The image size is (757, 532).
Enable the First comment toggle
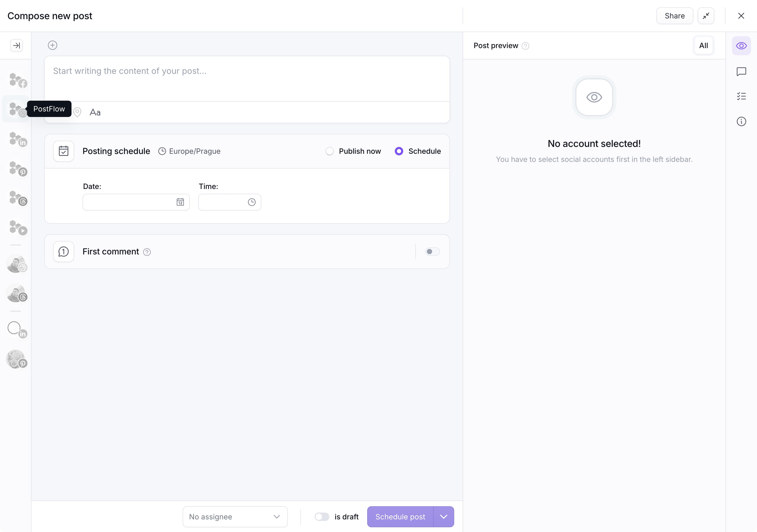(x=432, y=252)
